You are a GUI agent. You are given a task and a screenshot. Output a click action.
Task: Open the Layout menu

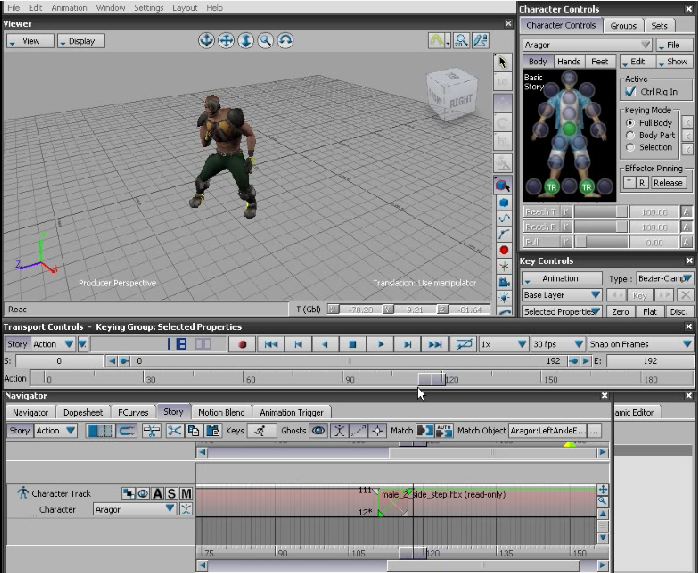tap(184, 8)
